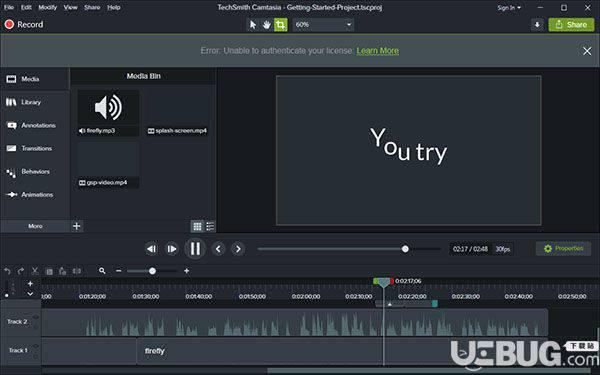Screen dimensions: 600x375
Task: Zoom out the timeline with the minus
Action: (119, 271)
